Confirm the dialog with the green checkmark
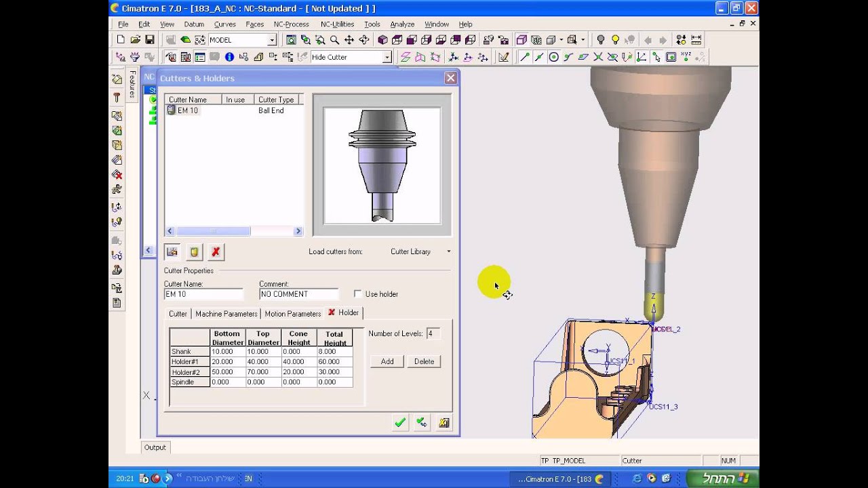Screen dimensions: 868x488 point(400,422)
